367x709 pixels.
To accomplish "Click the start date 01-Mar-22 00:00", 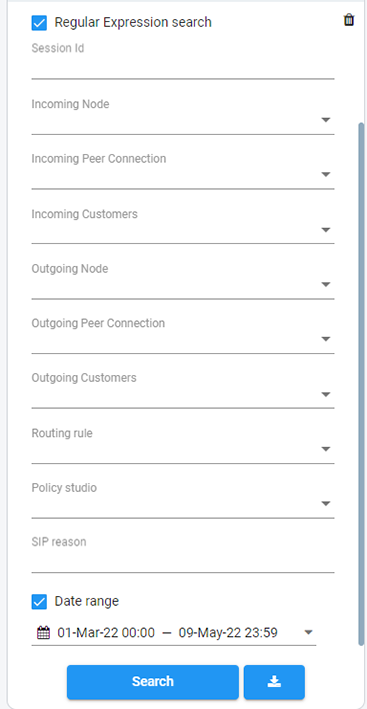I will (x=106, y=632).
